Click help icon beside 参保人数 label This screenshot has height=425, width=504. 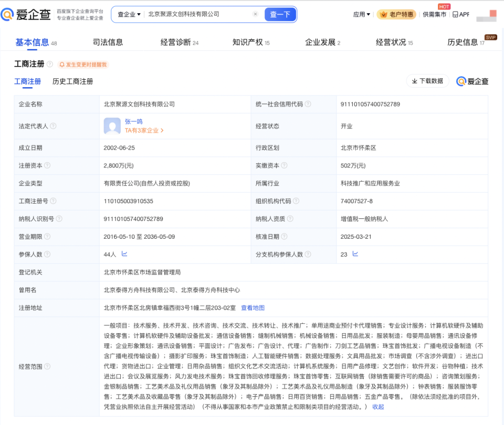(47, 254)
